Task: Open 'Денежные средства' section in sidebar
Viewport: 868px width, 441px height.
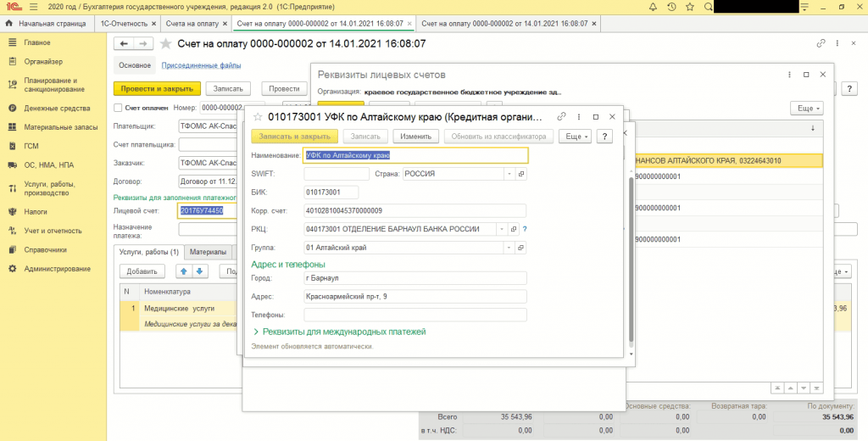Action: pyautogui.click(x=57, y=108)
